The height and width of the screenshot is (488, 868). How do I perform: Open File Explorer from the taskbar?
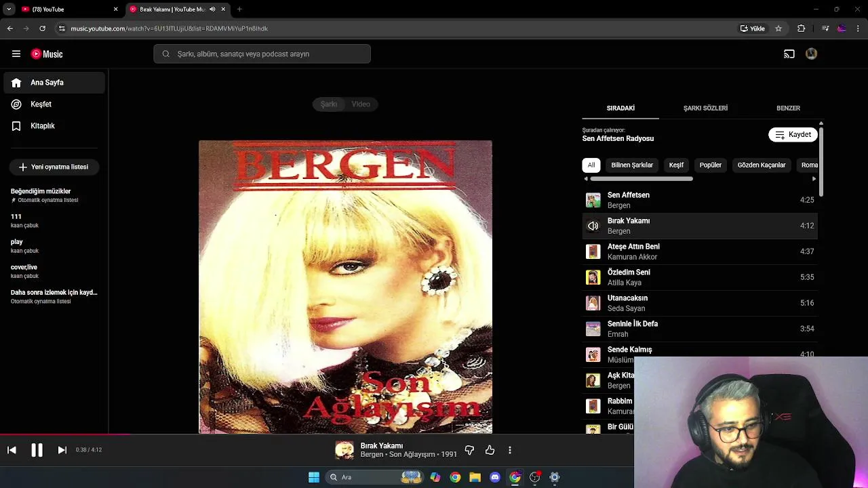click(475, 477)
